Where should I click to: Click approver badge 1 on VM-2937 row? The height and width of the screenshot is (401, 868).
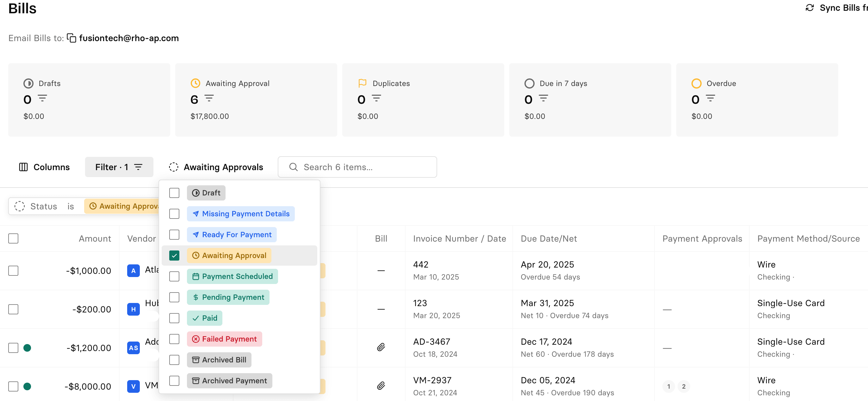click(x=668, y=386)
